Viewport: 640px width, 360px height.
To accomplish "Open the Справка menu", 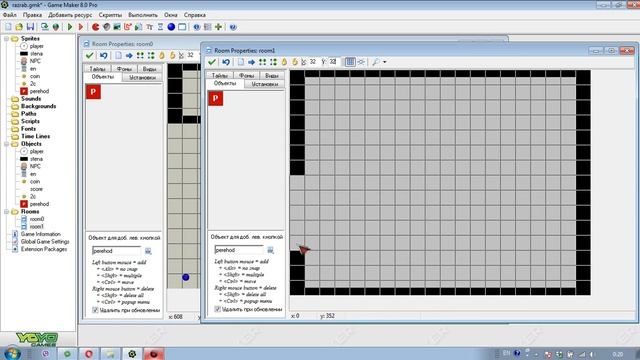I will coord(195,15).
